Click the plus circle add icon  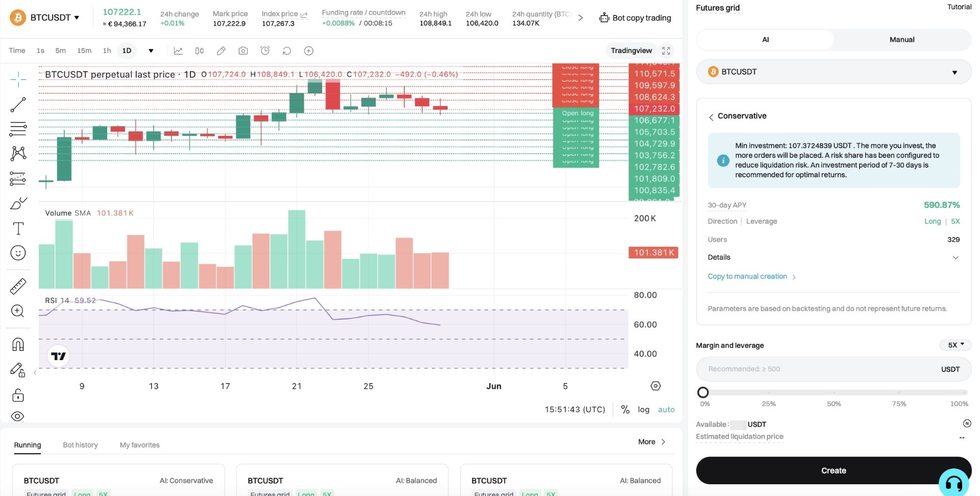pos(309,51)
